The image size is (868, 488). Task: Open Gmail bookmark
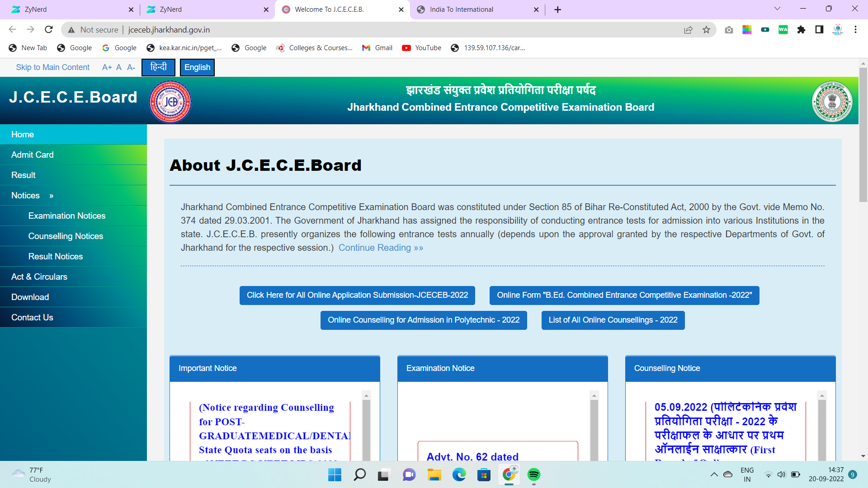pyautogui.click(x=377, y=48)
